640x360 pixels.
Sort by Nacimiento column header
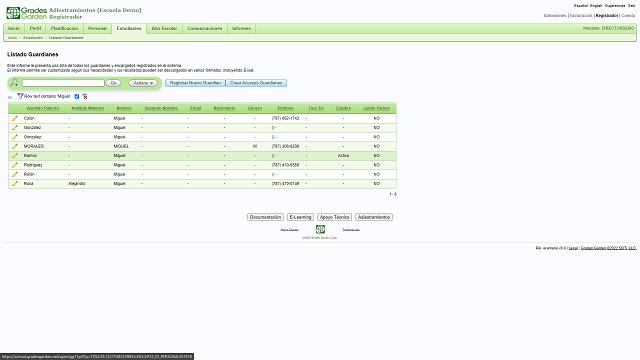click(x=224, y=108)
